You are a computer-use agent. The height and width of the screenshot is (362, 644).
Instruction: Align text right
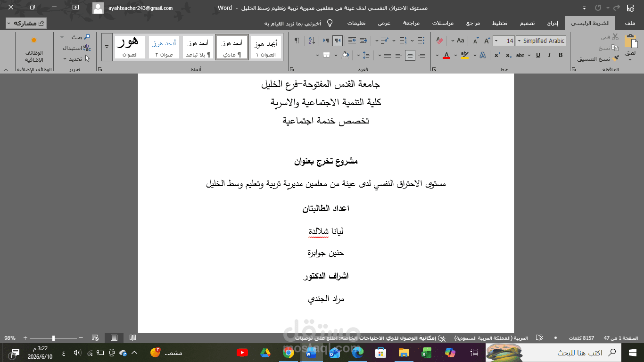tap(421, 55)
